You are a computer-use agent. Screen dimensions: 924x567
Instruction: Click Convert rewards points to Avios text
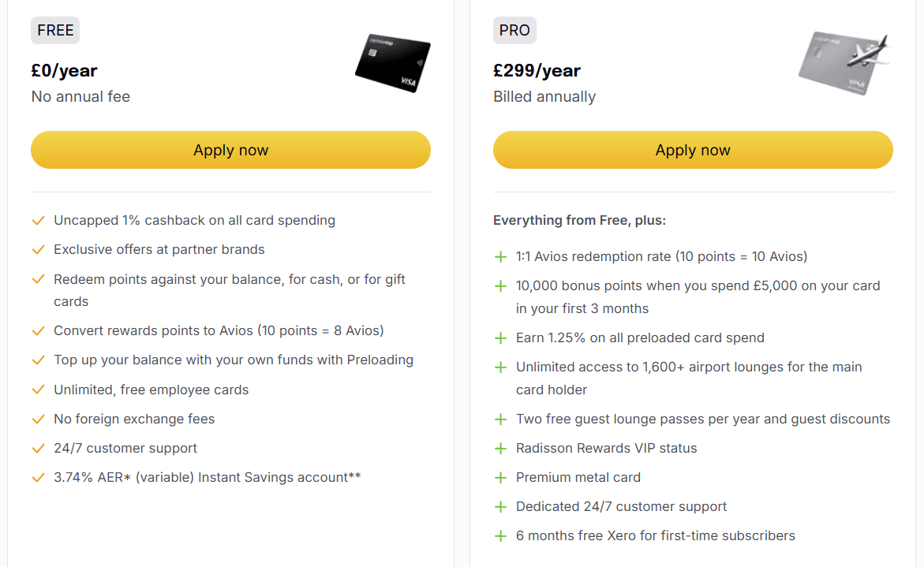(x=219, y=331)
